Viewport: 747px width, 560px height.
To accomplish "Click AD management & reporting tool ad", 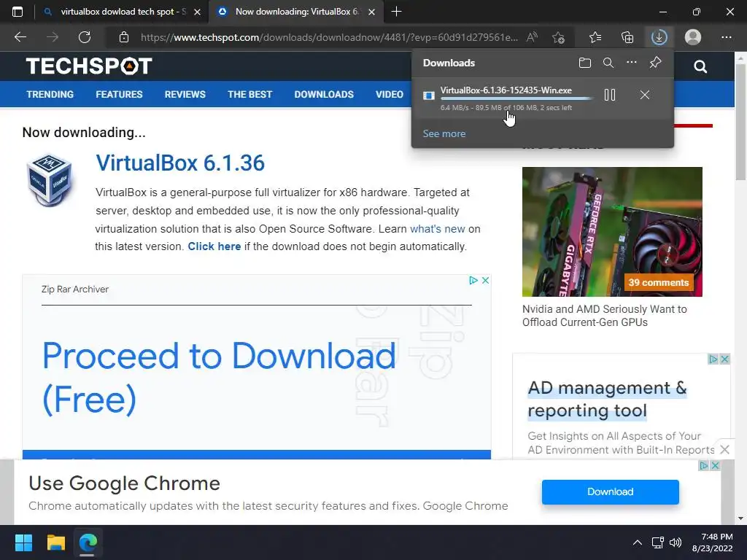I will click(x=608, y=399).
